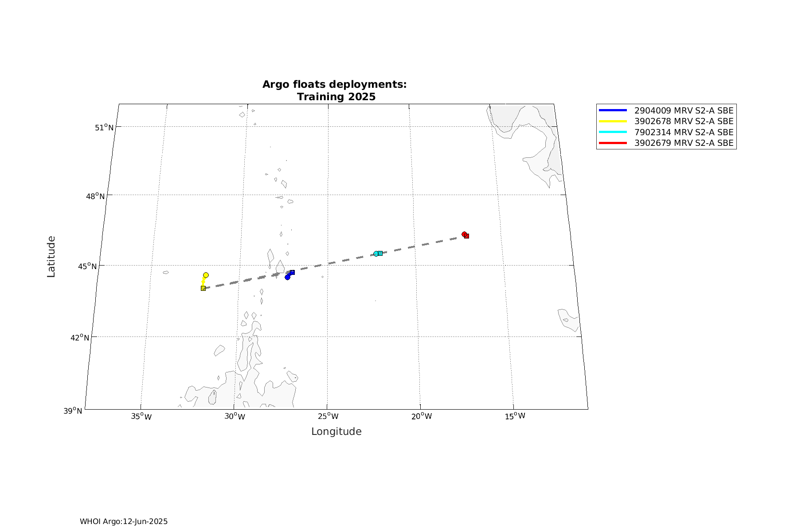Click the plot title 'Argo floats deployments:'
This screenshot has height=532, width=798.
point(335,84)
